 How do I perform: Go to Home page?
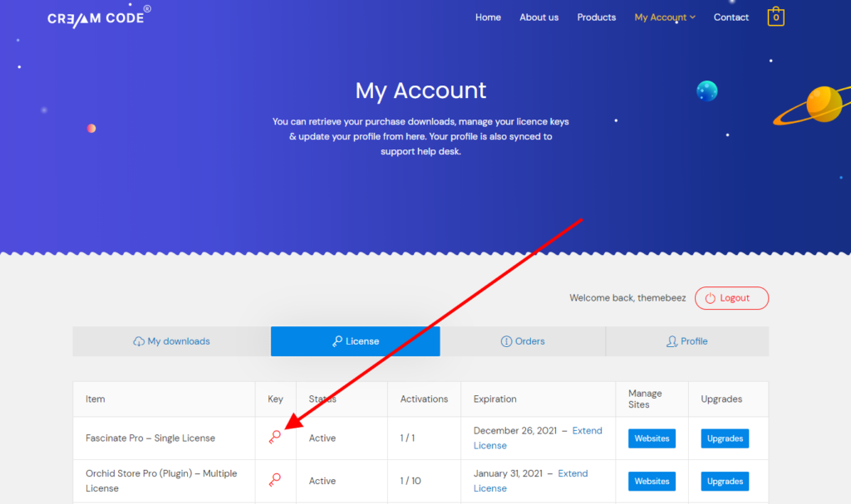pyautogui.click(x=488, y=17)
